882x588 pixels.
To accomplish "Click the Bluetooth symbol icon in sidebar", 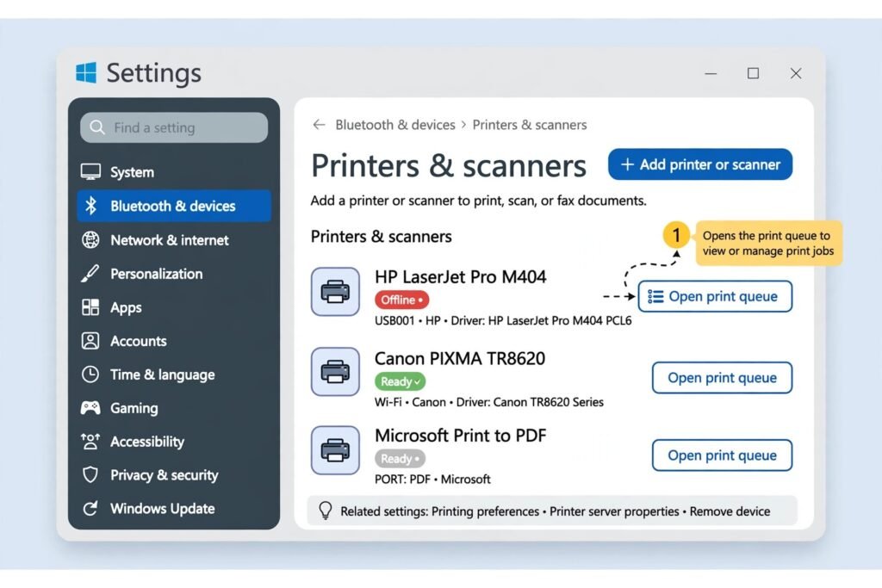I will point(90,206).
